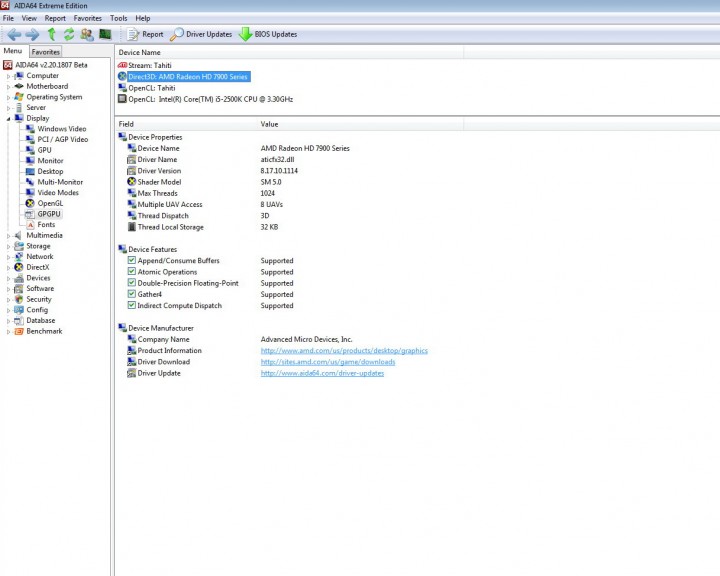Expand the Storage tree node
Viewport: 720px width, 576px height.
pos(8,246)
